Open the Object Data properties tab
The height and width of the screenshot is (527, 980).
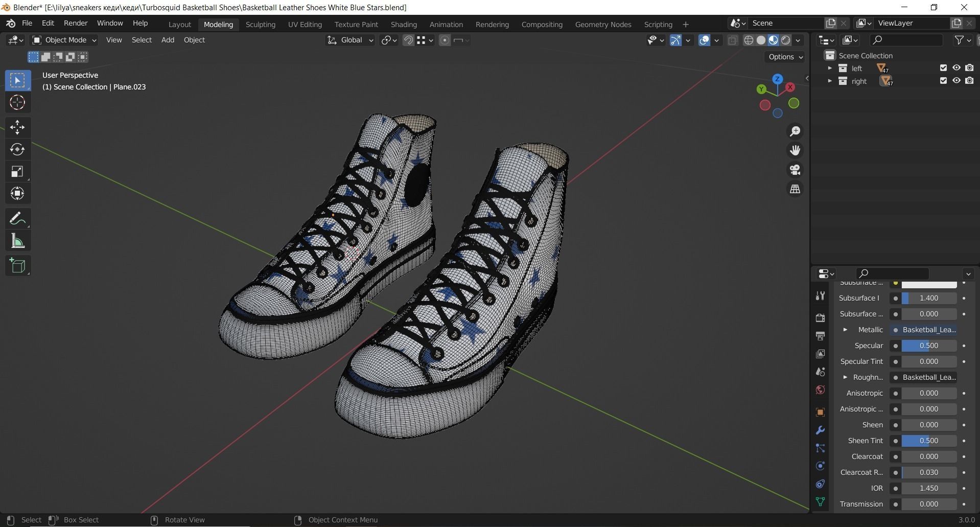(x=821, y=502)
